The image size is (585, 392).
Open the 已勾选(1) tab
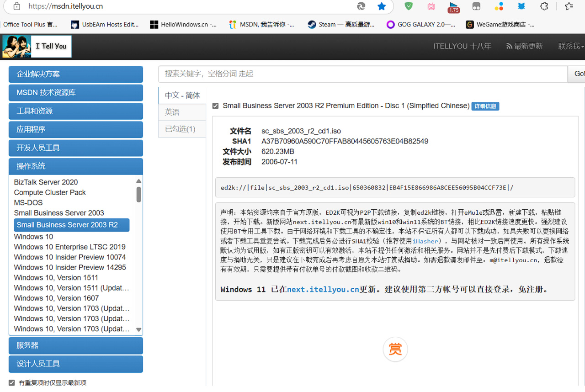click(182, 129)
